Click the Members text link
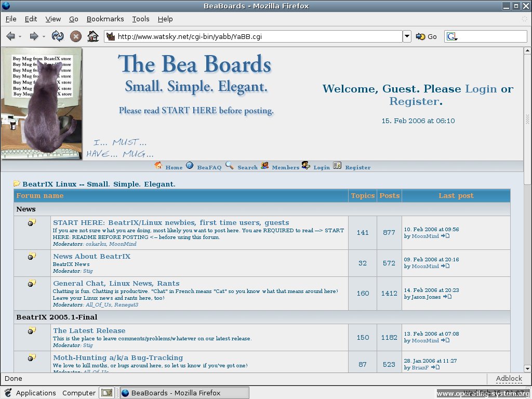 [285, 168]
